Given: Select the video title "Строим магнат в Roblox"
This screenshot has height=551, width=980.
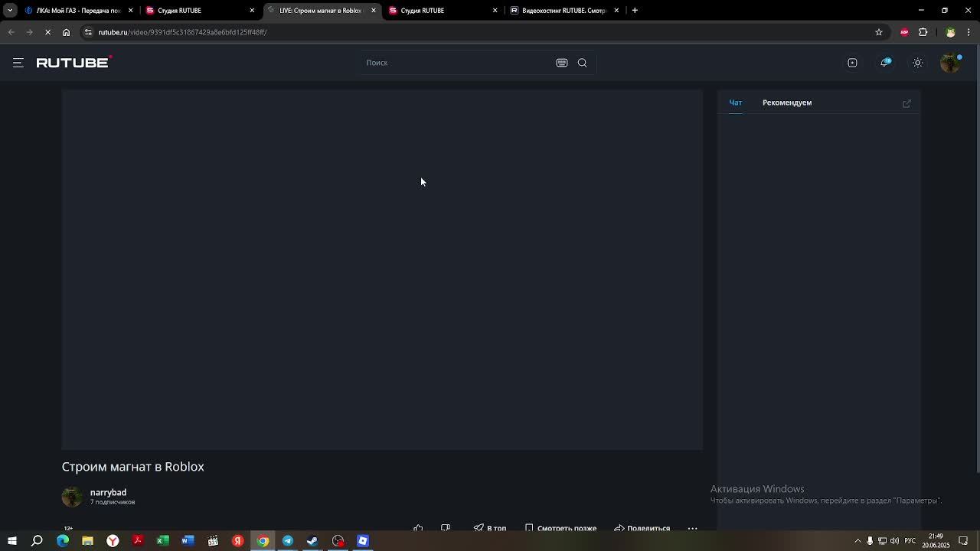Looking at the screenshot, I should tap(132, 467).
